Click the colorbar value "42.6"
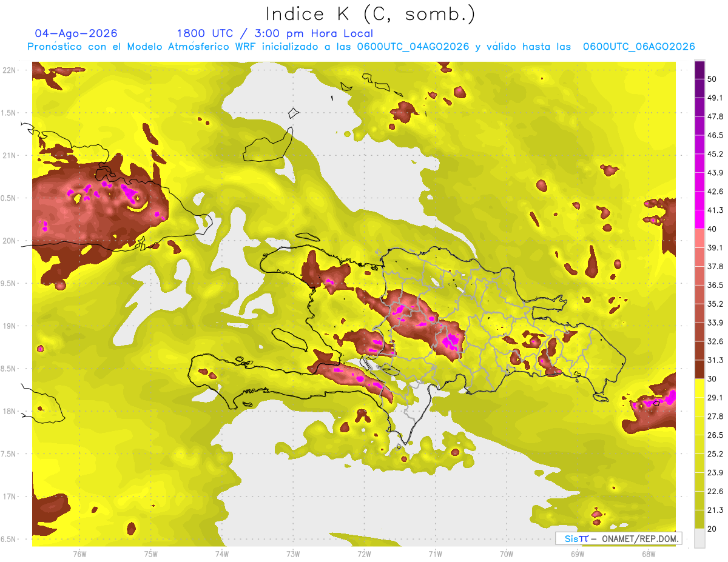The width and height of the screenshot is (728, 562). (x=715, y=192)
